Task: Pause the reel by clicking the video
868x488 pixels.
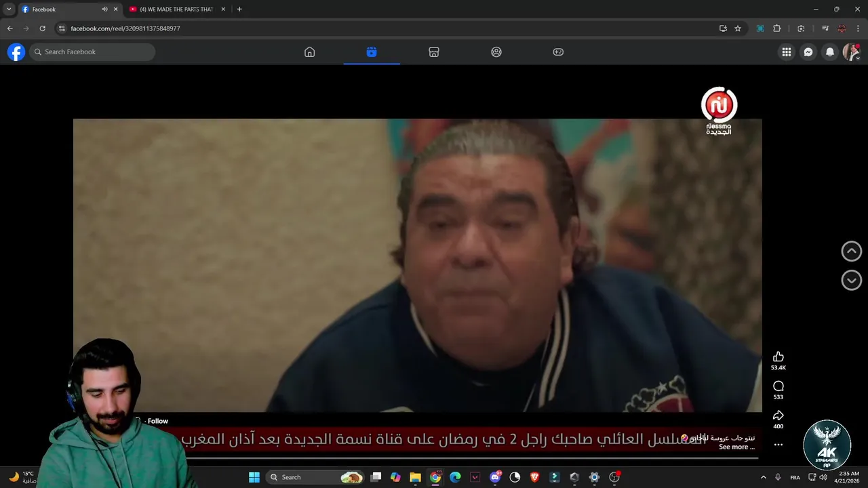Action: [x=417, y=264]
